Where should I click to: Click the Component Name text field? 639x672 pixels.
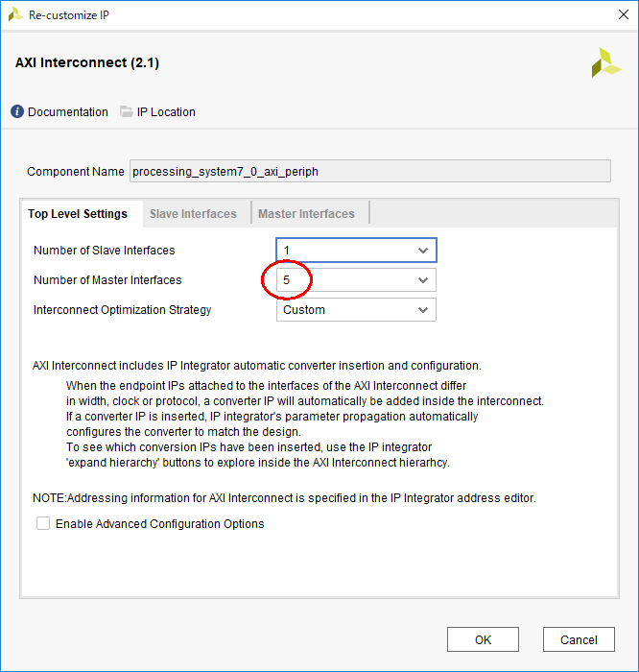[369, 172]
